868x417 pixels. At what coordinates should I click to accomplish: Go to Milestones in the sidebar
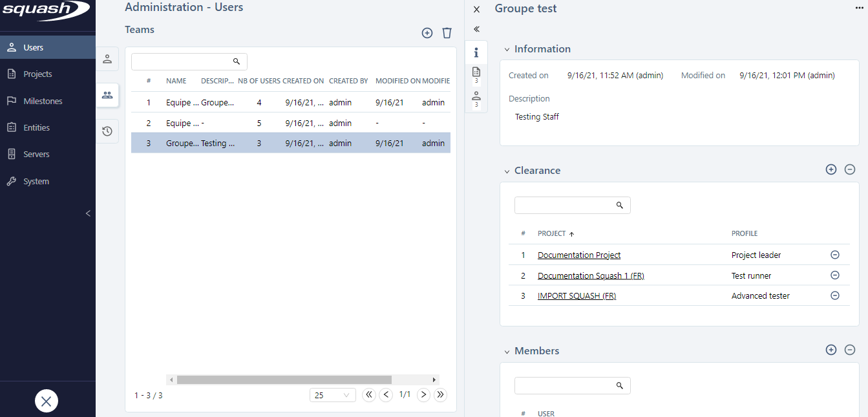click(43, 102)
